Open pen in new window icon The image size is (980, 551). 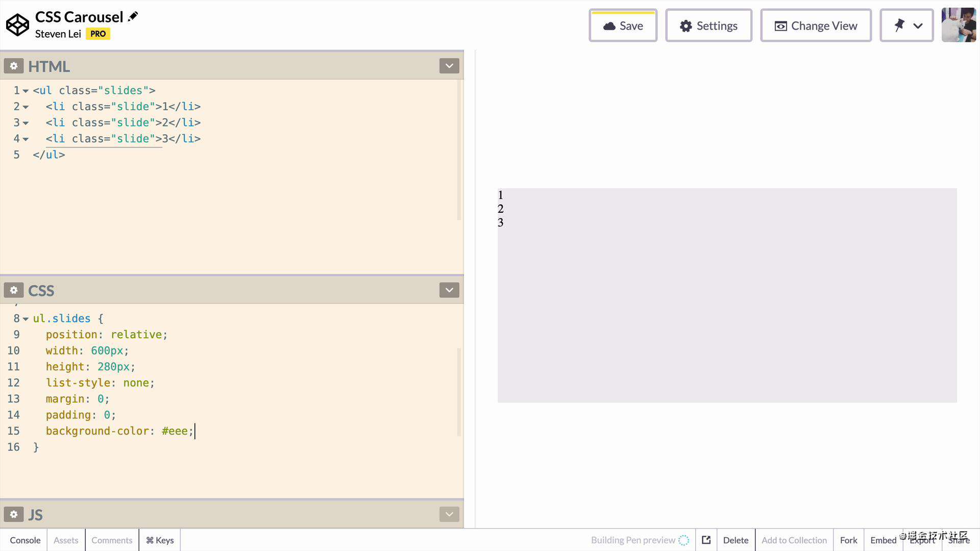[706, 540]
